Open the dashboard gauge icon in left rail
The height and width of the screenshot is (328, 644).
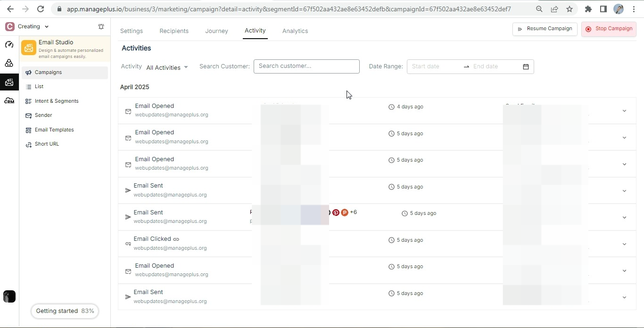(x=9, y=45)
